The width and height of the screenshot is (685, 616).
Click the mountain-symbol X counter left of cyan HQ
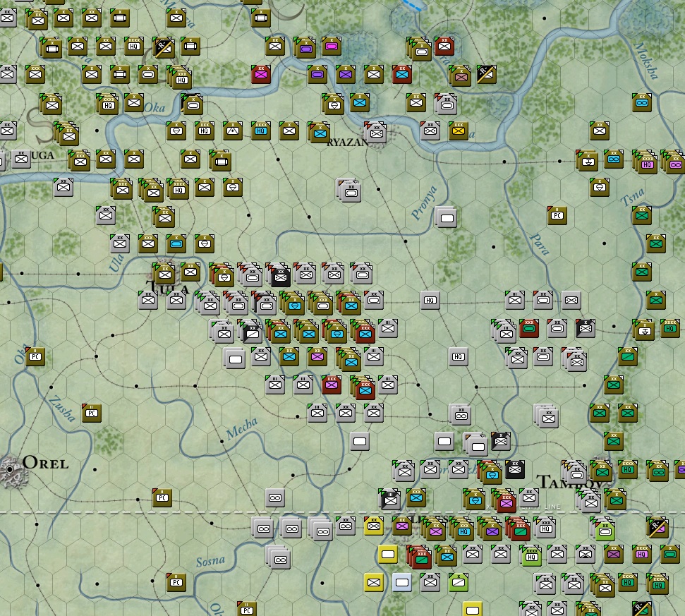232,131
